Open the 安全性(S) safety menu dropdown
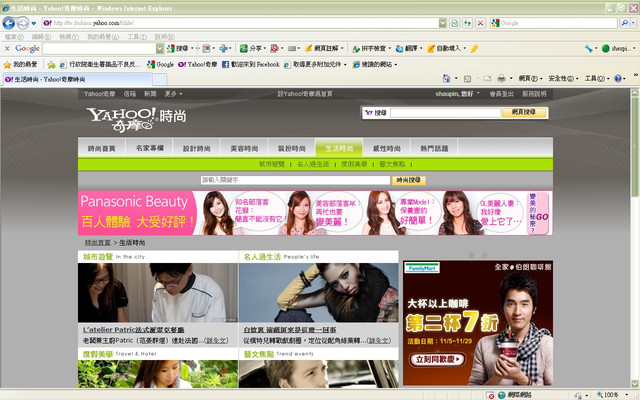 [563, 78]
